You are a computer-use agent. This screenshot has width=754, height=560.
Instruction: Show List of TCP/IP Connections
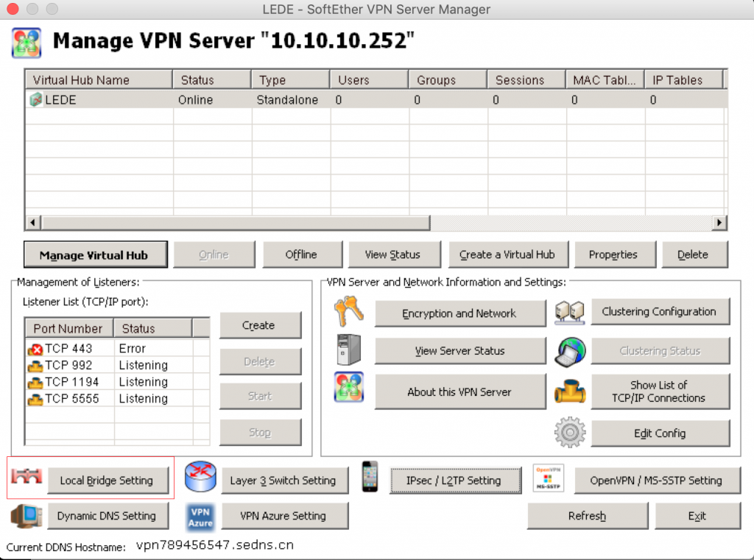(x=660, y=391)
